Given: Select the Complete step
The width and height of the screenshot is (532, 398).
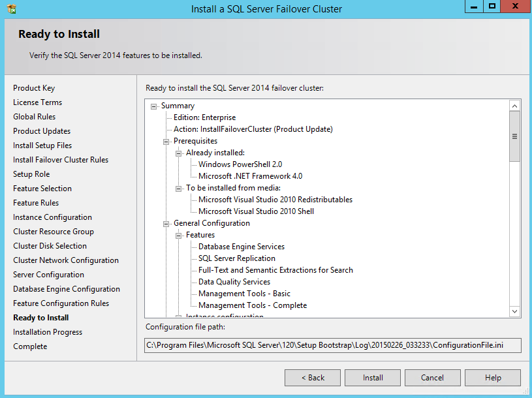Looking at the screenshot, I should click(x=30, y=346).
